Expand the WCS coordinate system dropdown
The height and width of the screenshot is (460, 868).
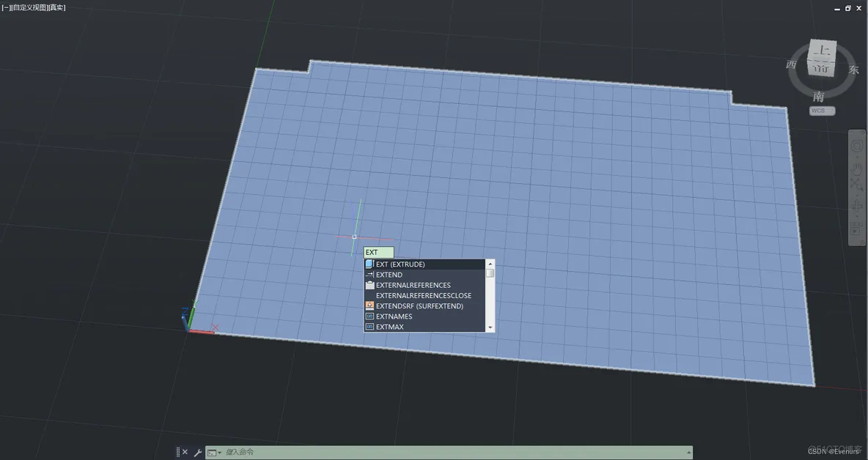822,111
